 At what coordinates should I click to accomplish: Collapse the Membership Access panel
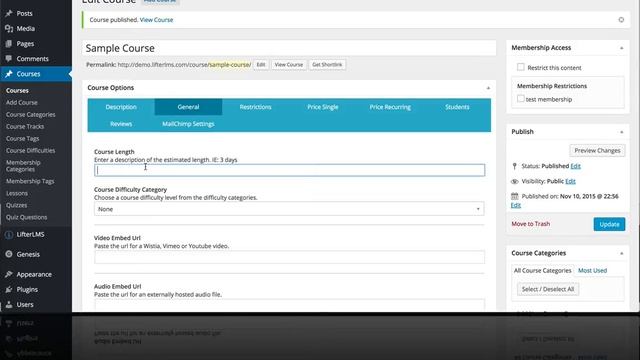[622, 48]
